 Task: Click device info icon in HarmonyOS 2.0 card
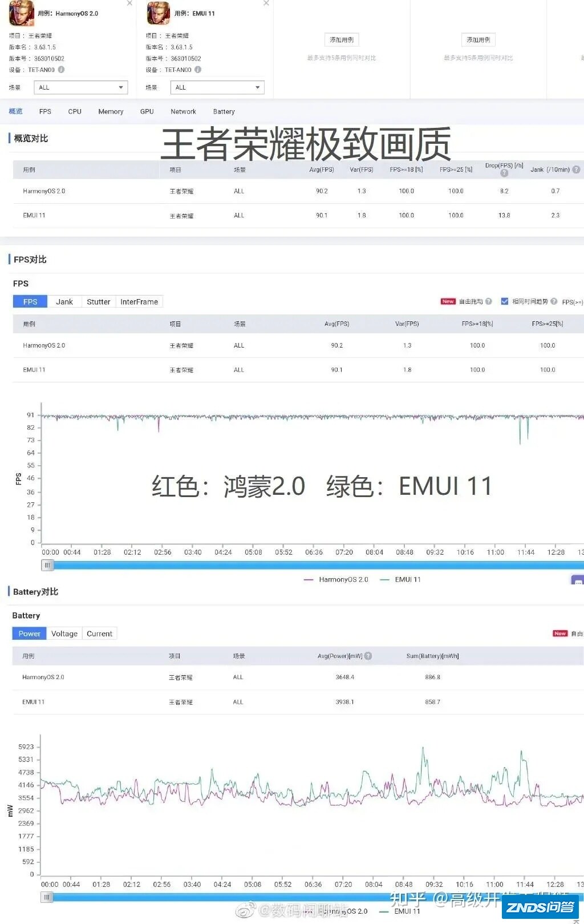(x=61, y=70)
